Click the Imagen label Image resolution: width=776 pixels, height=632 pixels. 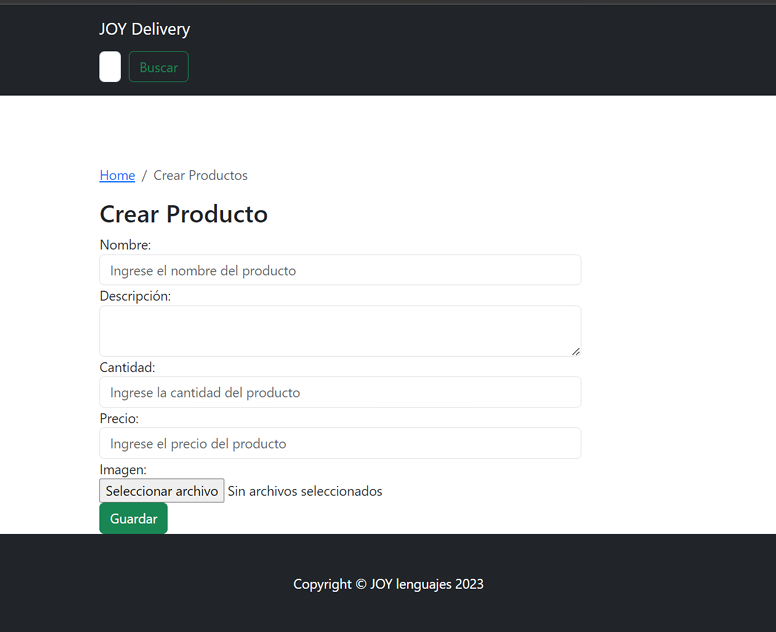123,469
